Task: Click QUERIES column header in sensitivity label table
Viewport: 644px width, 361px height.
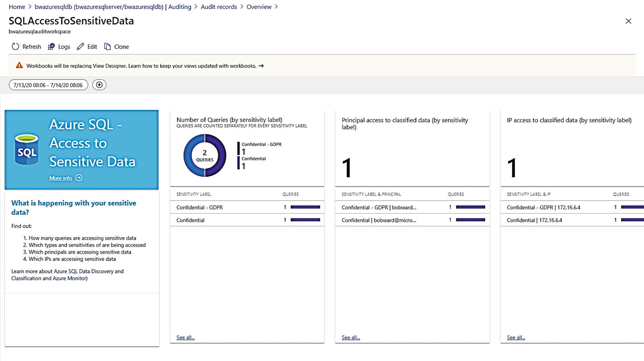Action: [291, 194]
